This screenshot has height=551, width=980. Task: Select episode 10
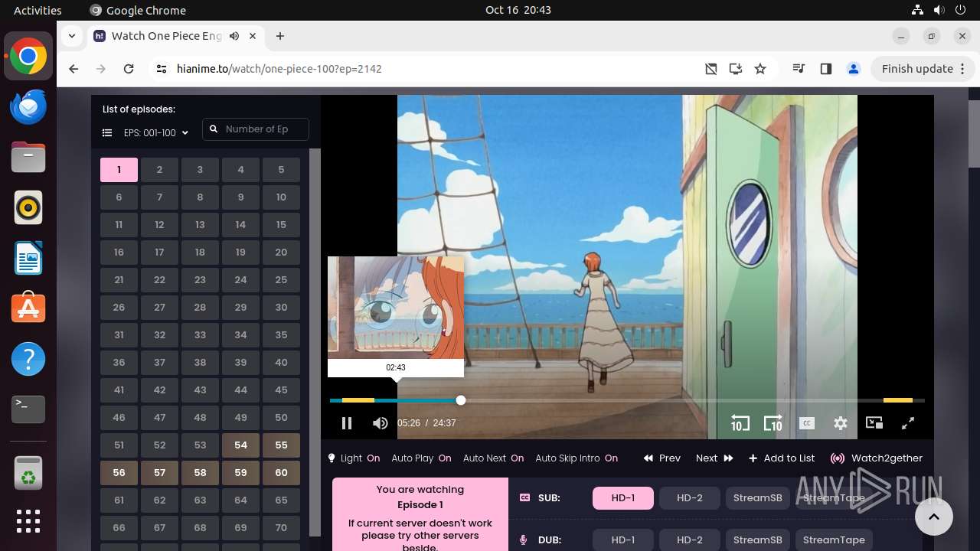[x=281, y=197]
